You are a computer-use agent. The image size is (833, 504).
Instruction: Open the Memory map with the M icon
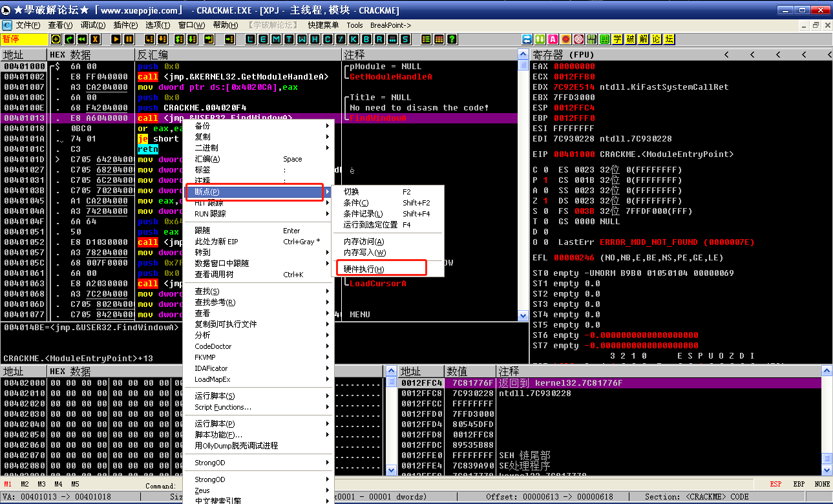277,39
